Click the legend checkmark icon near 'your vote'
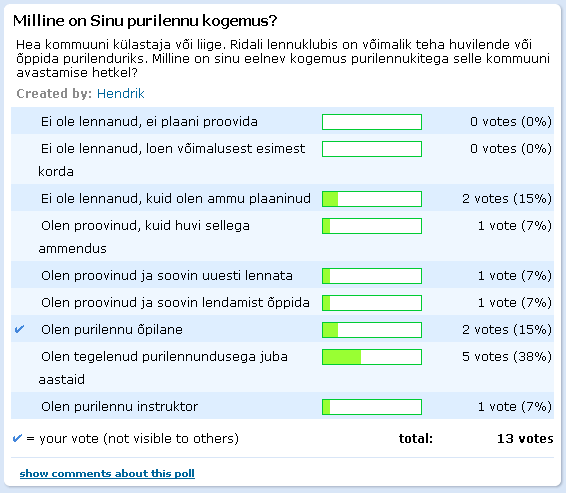 [x=17, y=438]
